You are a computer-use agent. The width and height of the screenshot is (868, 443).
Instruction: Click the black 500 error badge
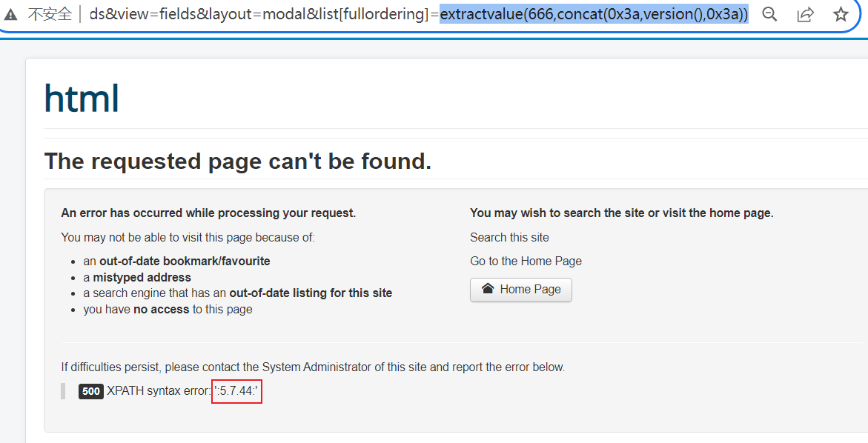tap(91, 392)
